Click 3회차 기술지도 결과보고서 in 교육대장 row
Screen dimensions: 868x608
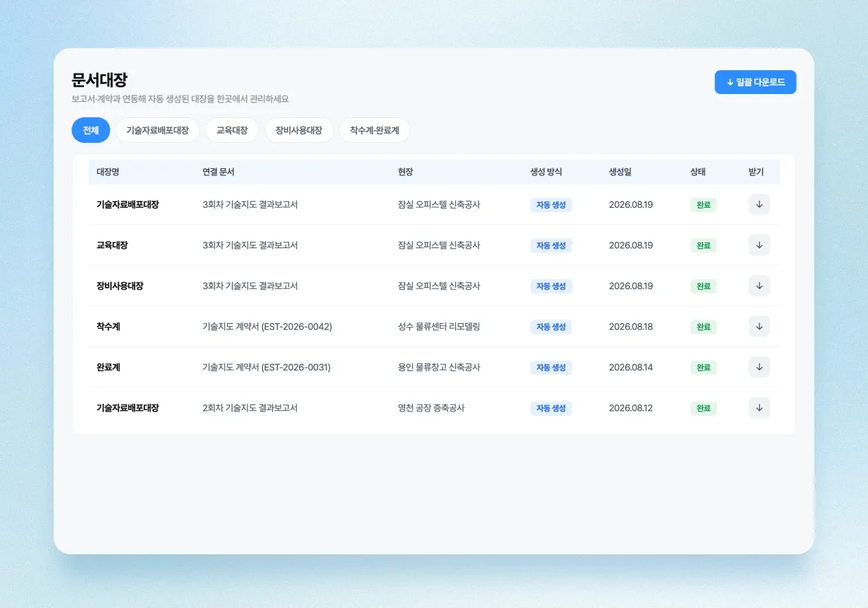click(250, 245)
